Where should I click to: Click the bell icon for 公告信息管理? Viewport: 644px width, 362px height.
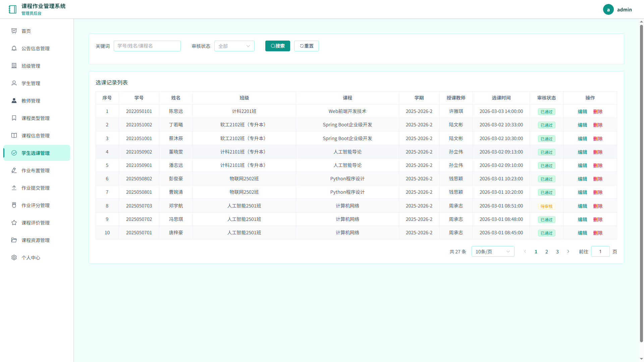tap(14, 48)
